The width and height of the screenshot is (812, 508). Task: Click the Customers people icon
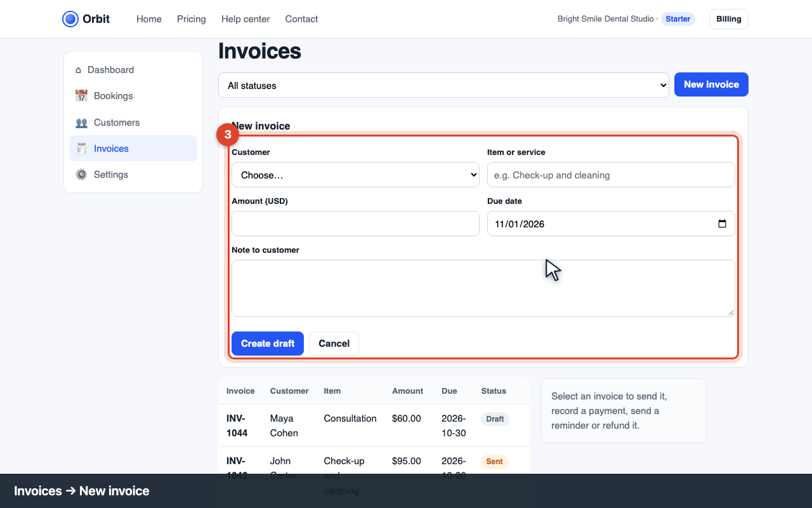click(x=81, y=123)
